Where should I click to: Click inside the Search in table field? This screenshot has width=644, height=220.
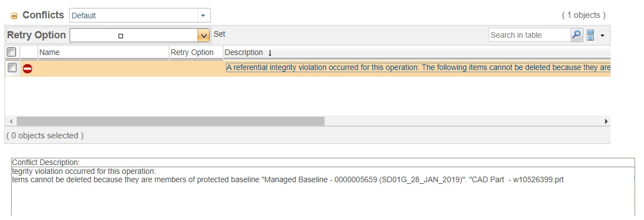click(x=530, y=35)
